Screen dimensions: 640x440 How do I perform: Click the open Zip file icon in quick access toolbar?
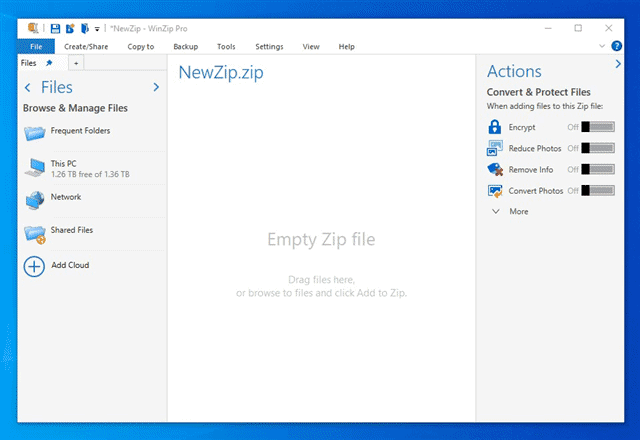point(84,29)
